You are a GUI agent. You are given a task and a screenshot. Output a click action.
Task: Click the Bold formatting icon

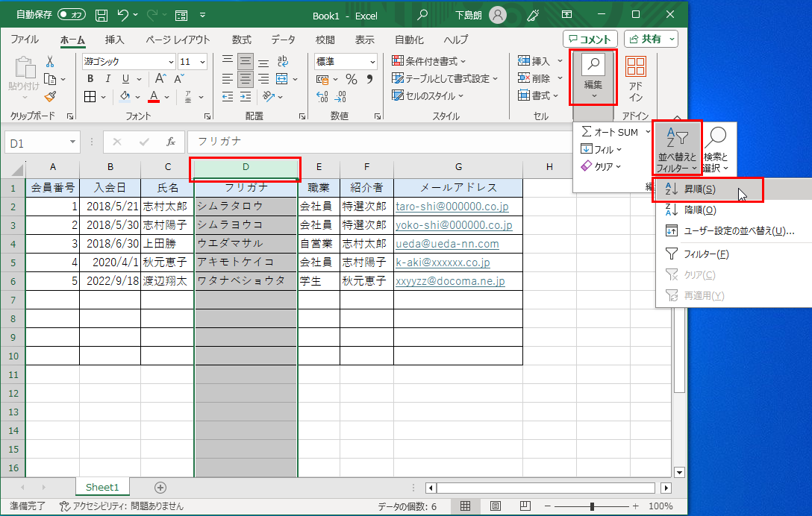(x=90, y=79)
